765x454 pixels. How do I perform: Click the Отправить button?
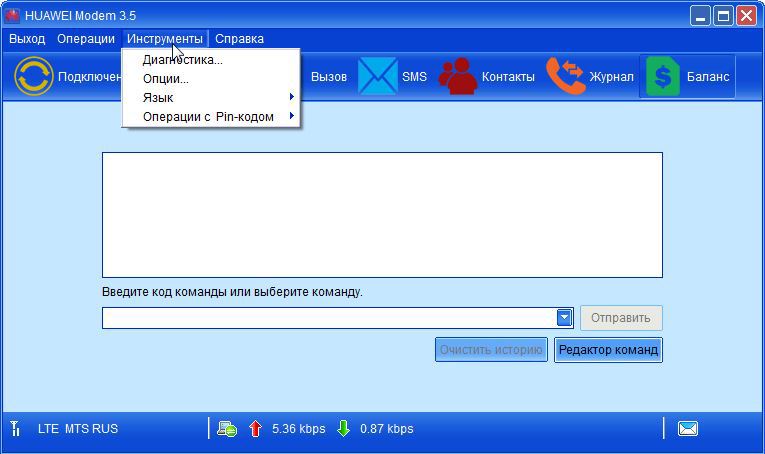point(621,317)
